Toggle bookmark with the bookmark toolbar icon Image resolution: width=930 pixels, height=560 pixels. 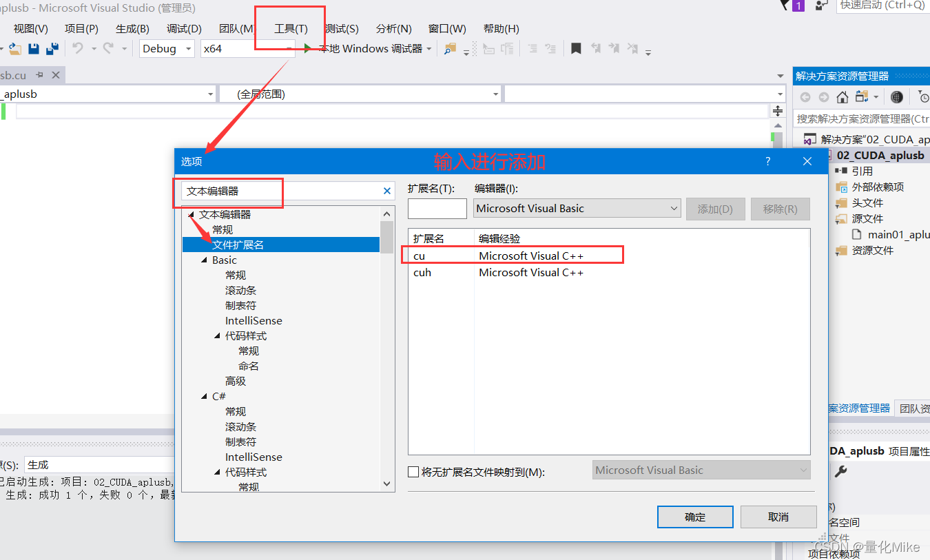pyautogui.click(x=576, y=48)
